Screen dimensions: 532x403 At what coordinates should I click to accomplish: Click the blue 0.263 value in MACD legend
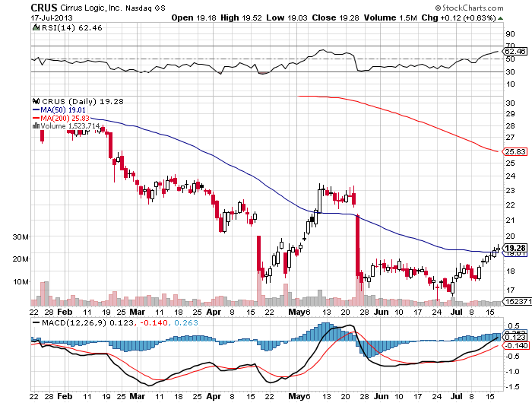point(186,322)
